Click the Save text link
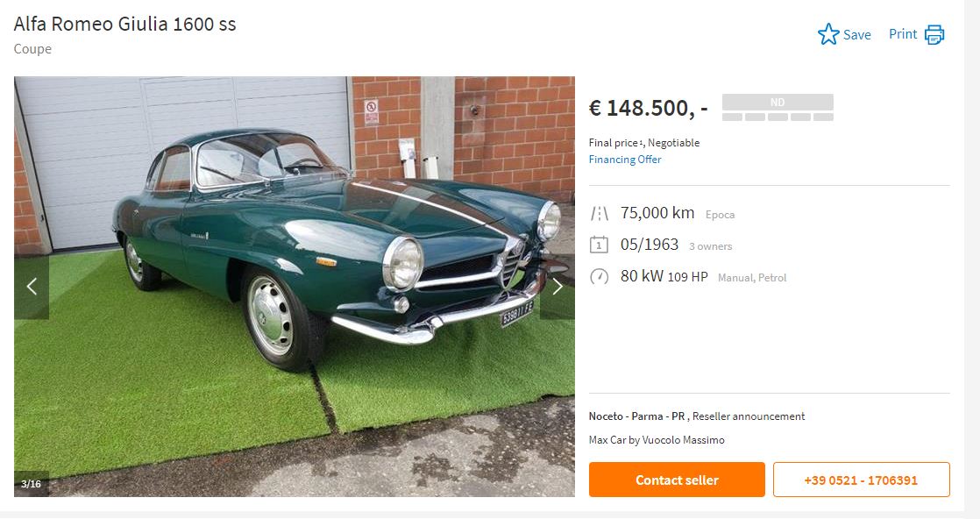Screen dimensions: 980x519 [x=857, y=35]
